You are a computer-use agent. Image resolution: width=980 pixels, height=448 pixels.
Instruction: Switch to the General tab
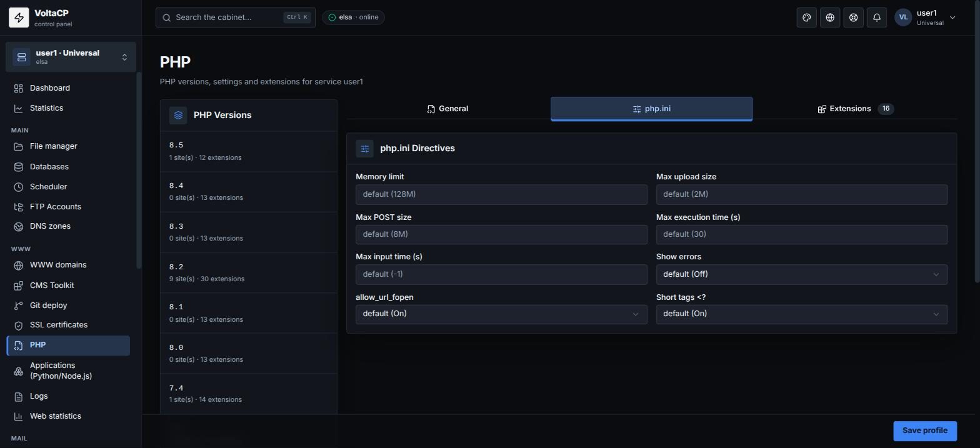coord(447,109)
